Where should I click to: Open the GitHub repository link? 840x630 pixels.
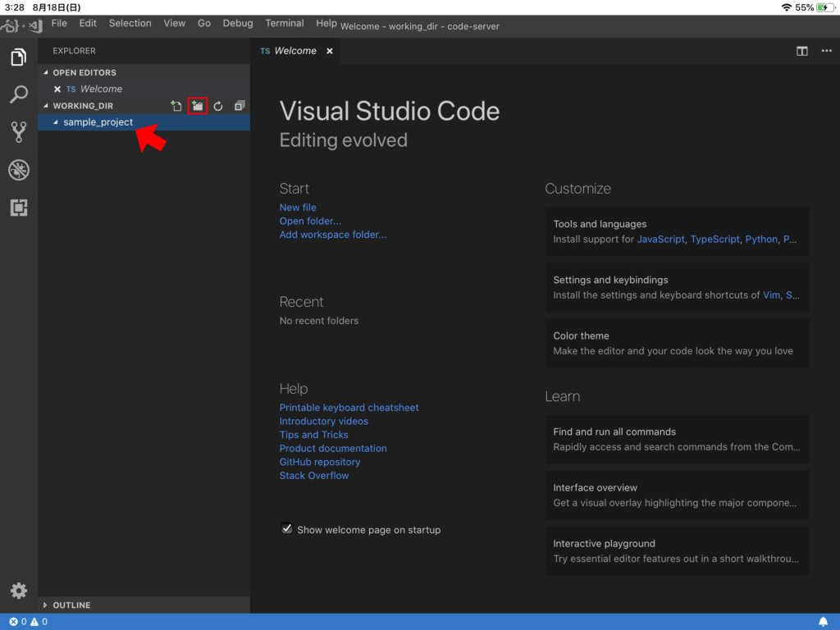click(320, 462)
